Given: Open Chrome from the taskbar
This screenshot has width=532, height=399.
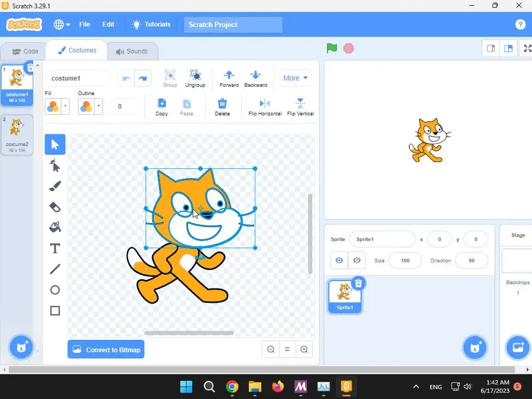Looking at the screenshot, I should (x=232, y=387).
